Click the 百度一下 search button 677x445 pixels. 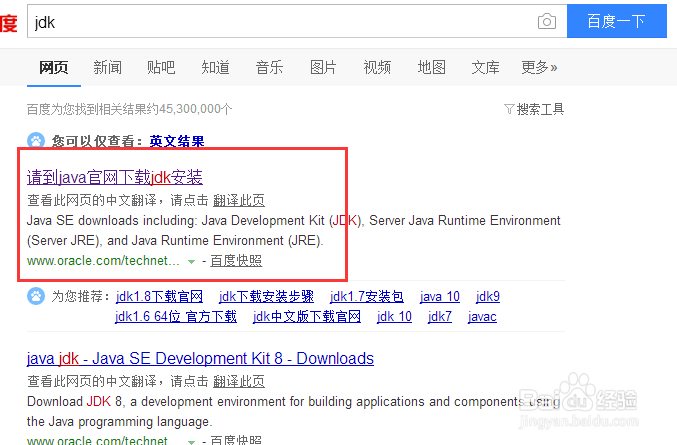point(617,21)
